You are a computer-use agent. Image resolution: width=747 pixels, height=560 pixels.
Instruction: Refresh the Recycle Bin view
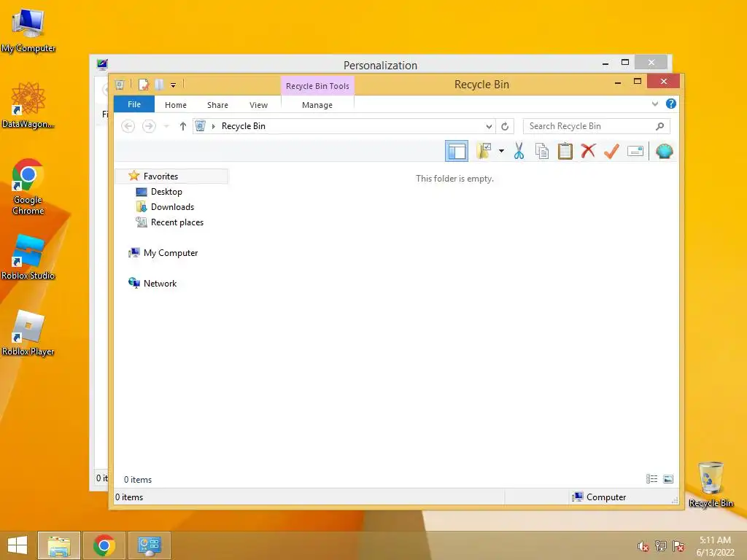(505, 126)
